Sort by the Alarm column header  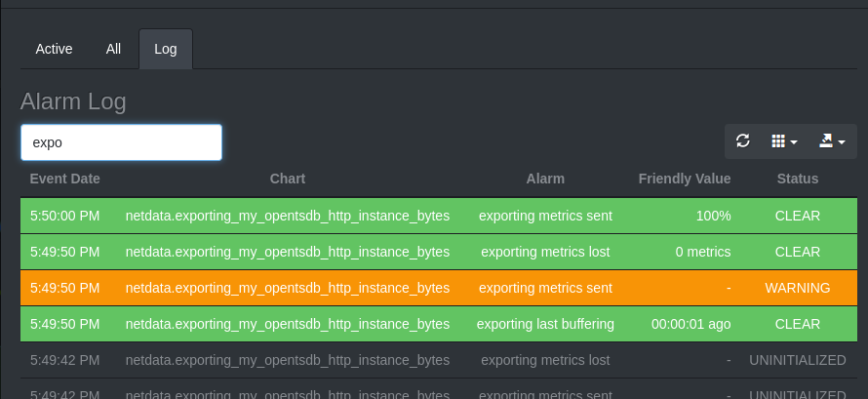pos(545,179)
